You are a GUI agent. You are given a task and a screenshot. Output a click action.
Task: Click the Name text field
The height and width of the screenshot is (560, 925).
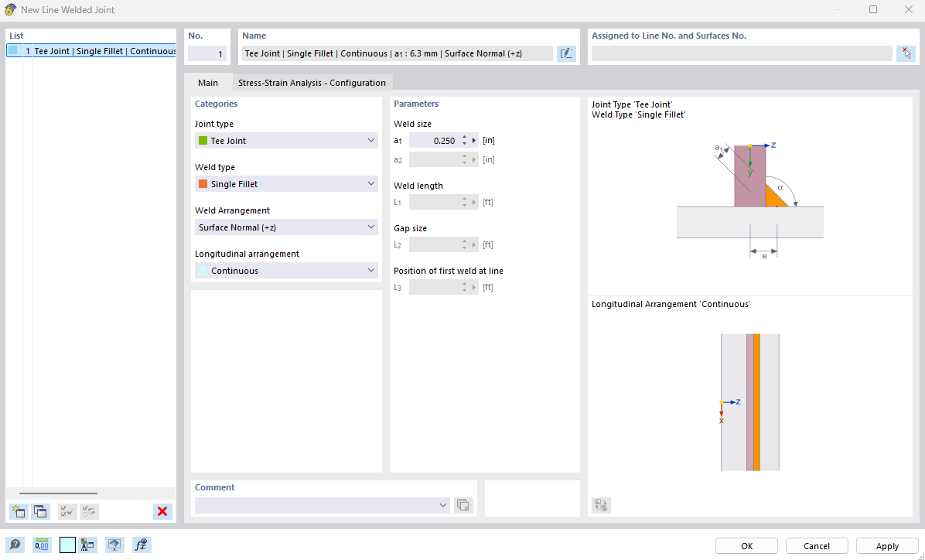point(398,53)
